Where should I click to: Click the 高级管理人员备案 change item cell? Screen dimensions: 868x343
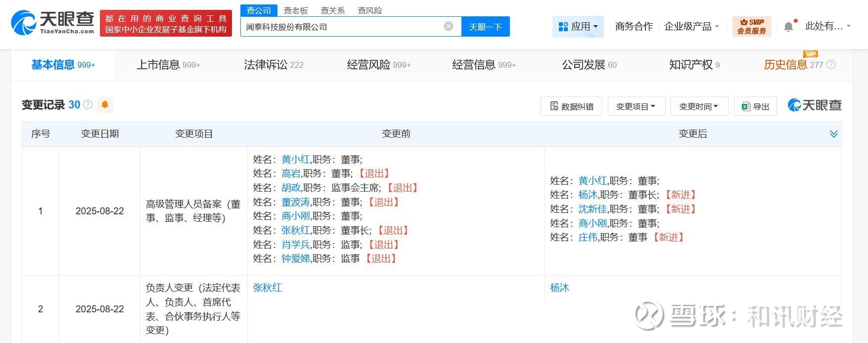click(x=193, y=211)
